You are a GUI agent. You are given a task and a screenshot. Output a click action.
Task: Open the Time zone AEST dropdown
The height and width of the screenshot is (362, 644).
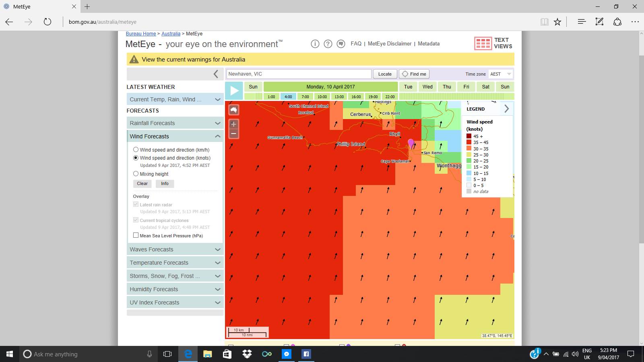click(501, 74)
